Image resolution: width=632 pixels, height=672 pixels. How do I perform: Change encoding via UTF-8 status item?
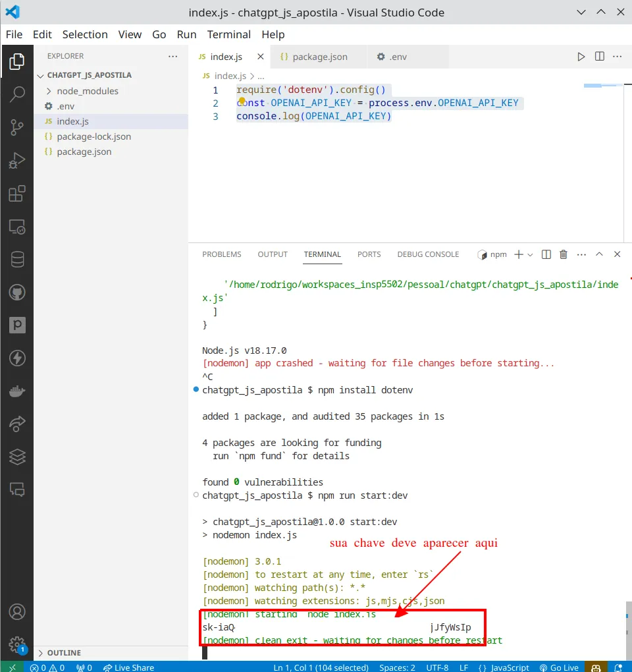[x=437, y=667]
